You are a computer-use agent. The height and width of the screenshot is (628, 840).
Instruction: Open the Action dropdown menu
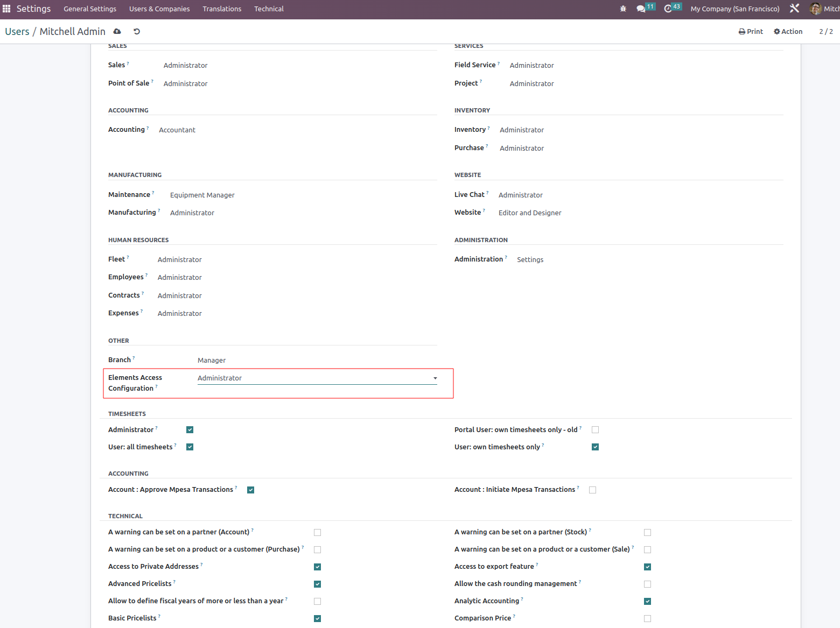tap(788, 32)
